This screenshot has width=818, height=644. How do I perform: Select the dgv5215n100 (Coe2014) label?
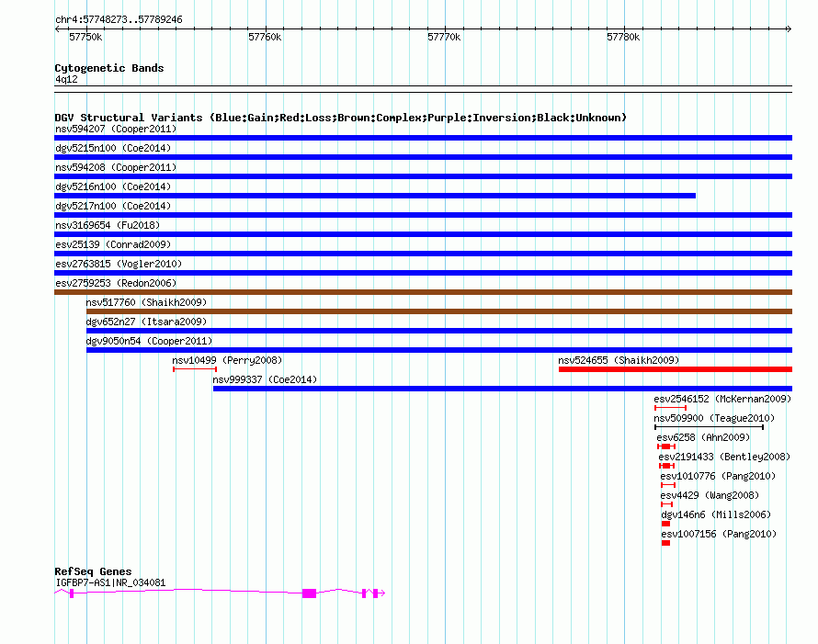pyautogui.click(x=113, y=148)
